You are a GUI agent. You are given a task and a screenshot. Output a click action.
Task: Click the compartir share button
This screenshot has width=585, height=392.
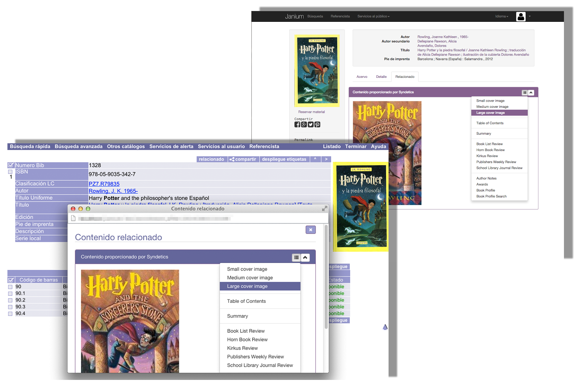tap(243, 159)
